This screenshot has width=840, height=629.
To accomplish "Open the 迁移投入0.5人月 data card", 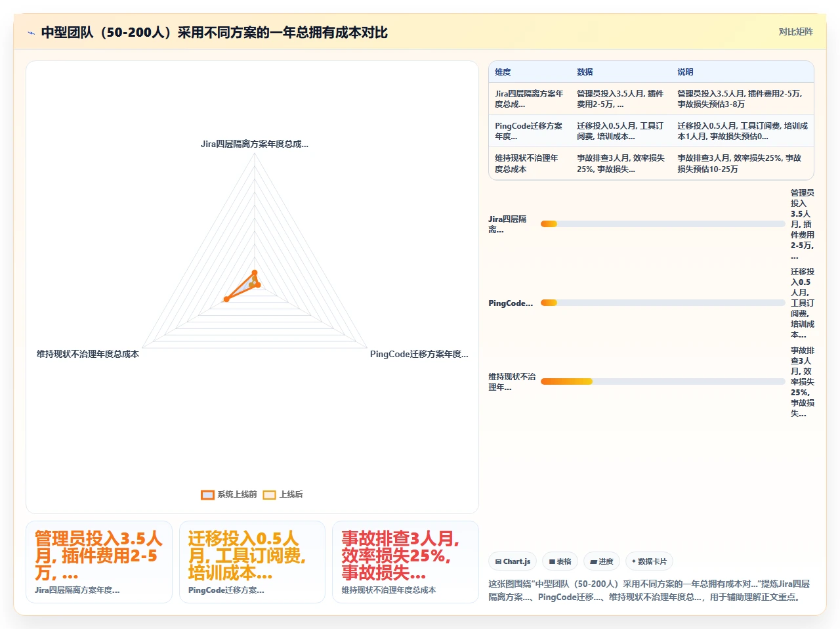I will (x=253, y=562).
